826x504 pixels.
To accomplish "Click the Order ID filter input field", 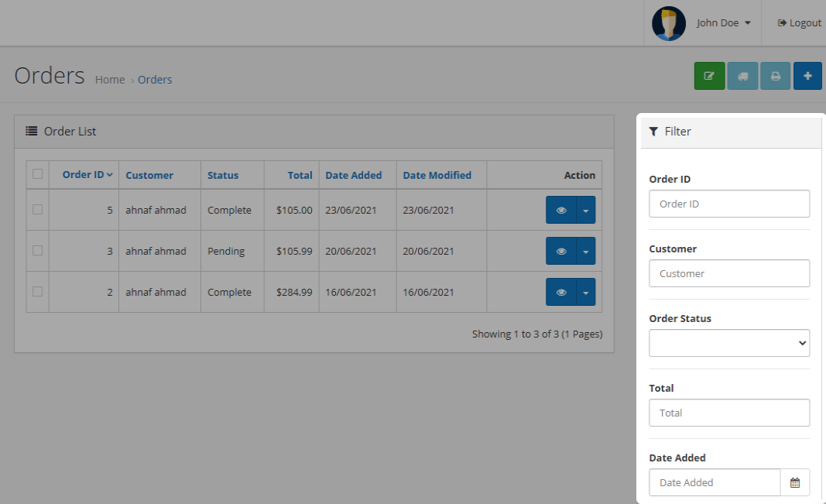I will [729, 204].
